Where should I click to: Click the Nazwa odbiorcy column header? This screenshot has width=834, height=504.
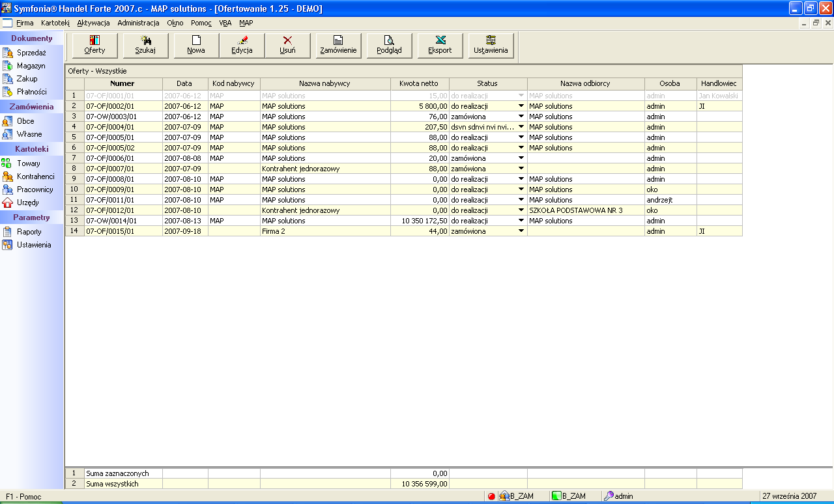tap(586, 84)
